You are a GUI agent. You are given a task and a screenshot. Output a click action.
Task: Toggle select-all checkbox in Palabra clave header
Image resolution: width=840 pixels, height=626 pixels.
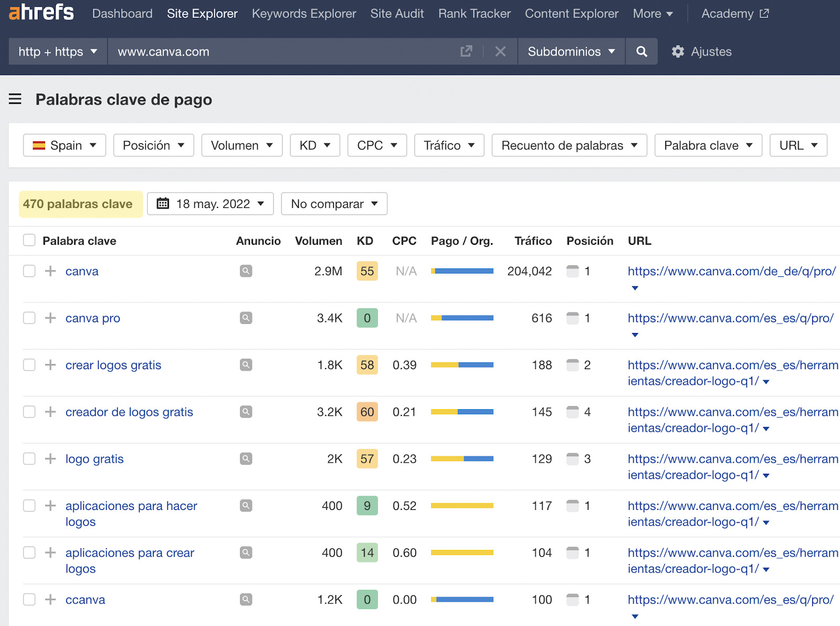[x=29, y=240]
